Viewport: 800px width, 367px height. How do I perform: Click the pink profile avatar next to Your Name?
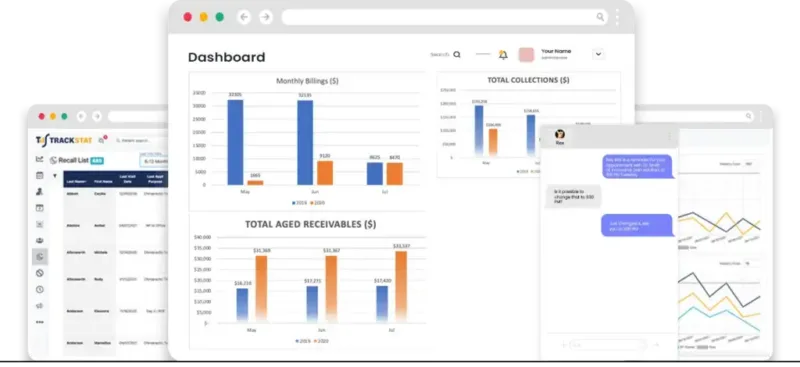pyautogui.click(x=526, y=55)
